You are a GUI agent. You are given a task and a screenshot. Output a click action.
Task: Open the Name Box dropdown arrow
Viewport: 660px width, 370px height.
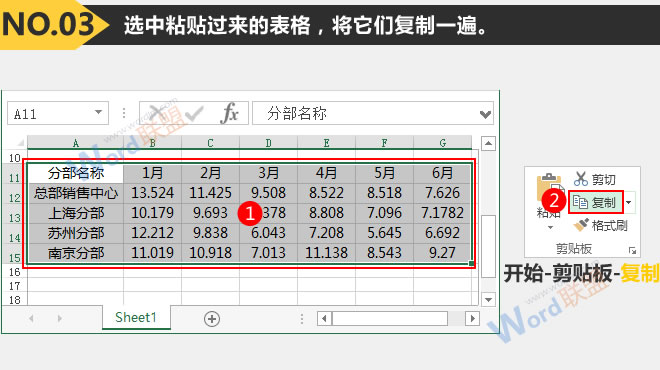click(98, 112)
